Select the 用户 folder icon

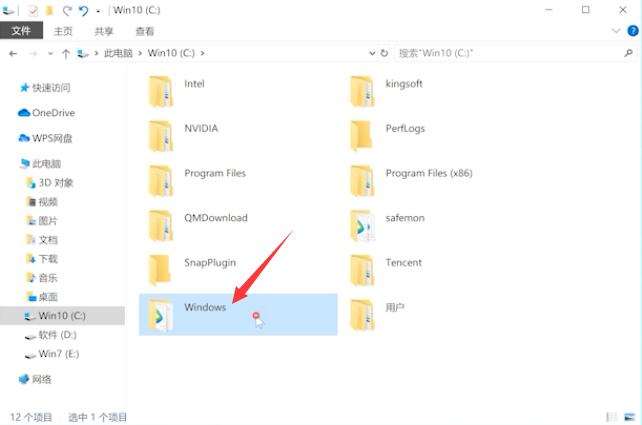(362, 314)
